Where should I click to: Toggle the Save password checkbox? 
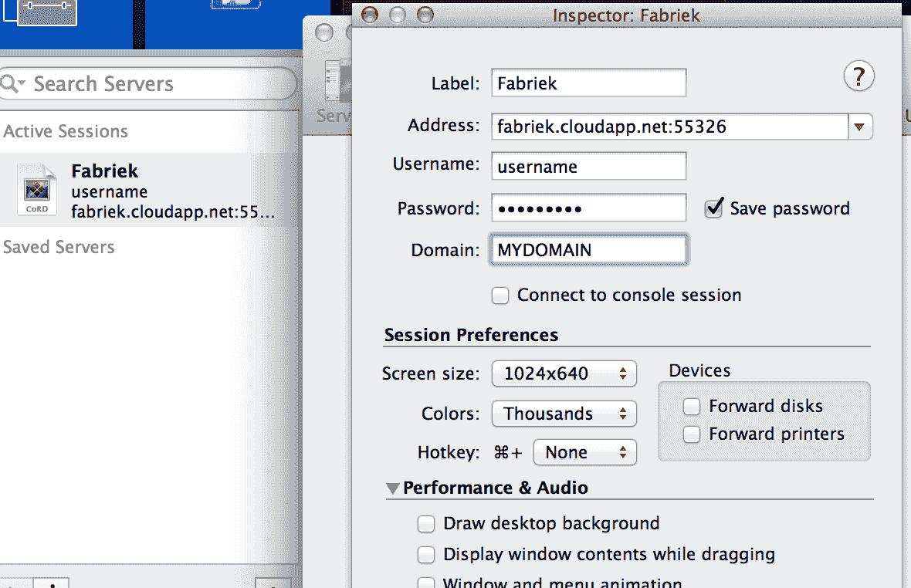coord(713,208)
